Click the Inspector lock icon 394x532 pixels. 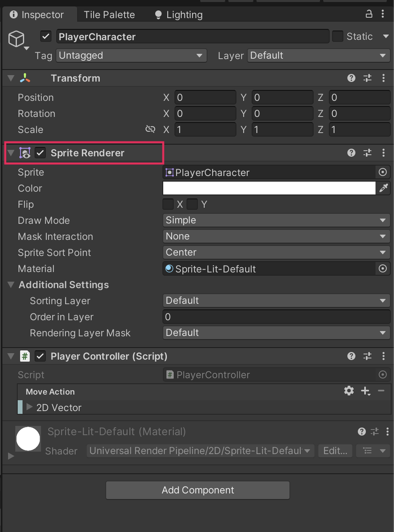369,14
